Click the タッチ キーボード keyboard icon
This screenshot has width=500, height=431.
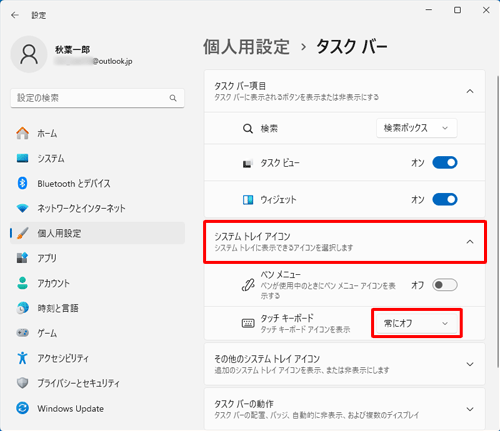point(248,323)
